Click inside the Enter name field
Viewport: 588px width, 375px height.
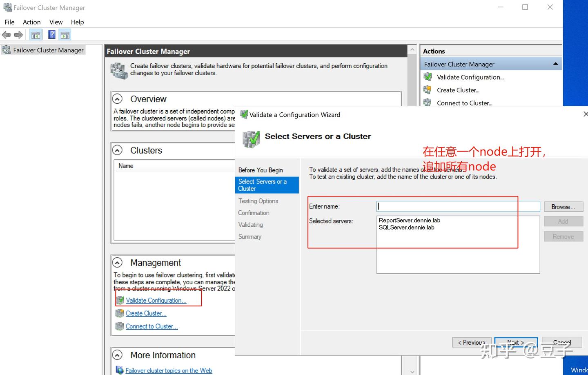449,206
